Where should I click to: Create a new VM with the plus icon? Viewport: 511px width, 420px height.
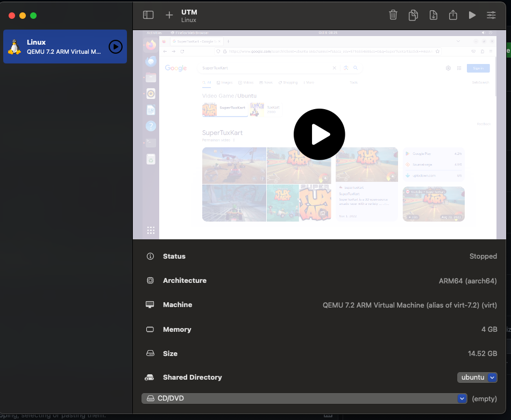[x=169, y=15]
